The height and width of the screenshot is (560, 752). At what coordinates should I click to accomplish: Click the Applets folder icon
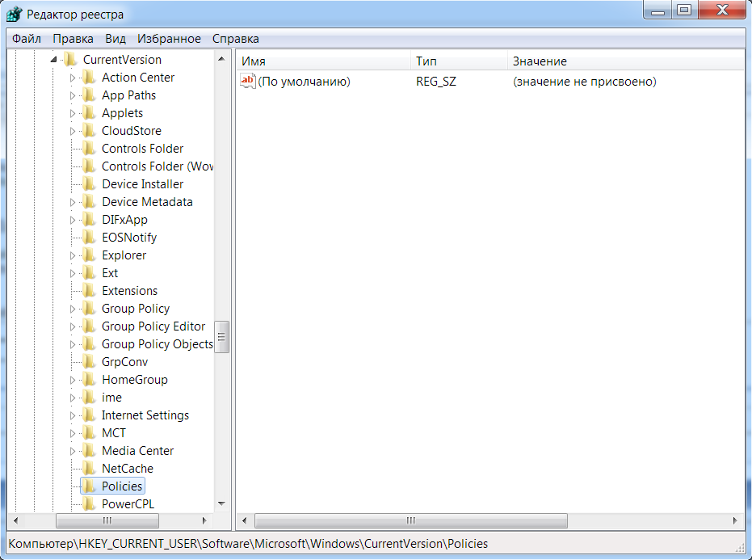tap(89, 113)
